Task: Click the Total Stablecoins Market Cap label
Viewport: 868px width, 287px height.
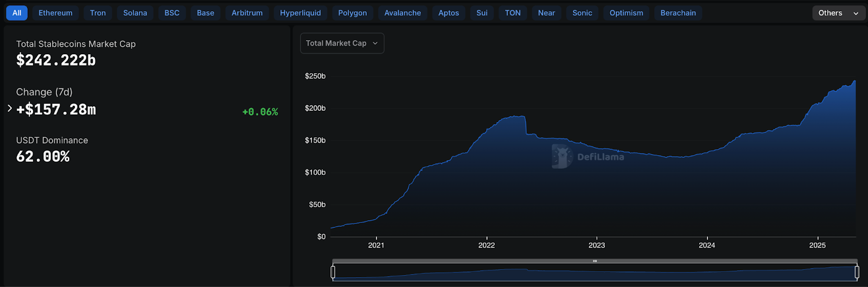Action: [x=76, y=44]
